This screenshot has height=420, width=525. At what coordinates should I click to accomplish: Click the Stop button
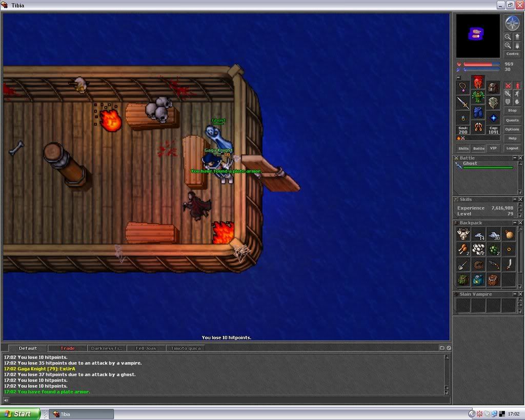[x=512, y=111]
